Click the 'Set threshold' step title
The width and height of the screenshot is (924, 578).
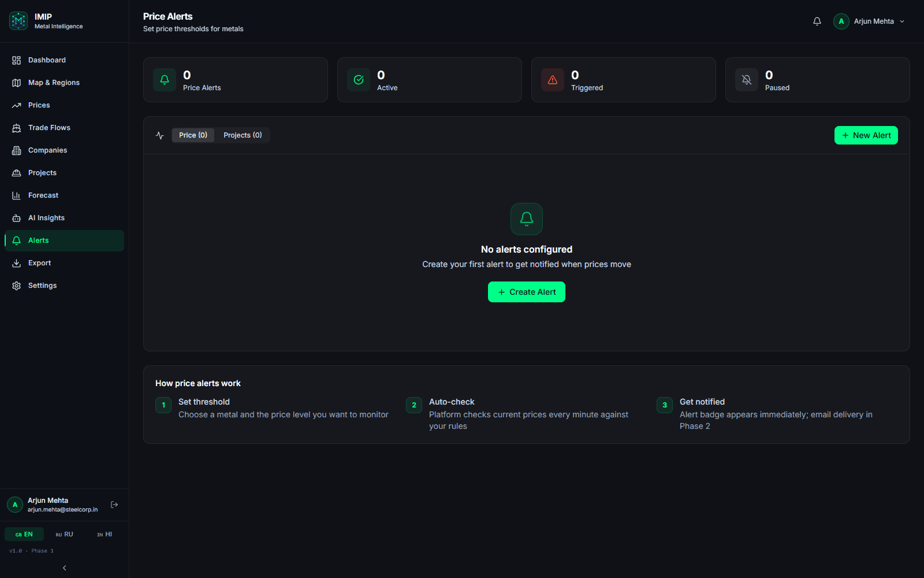[204, 402]
